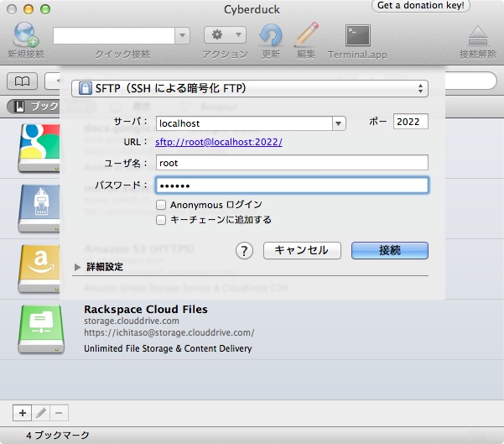The width and height of the screenshot is (504, 444).
Task: Click Unlimited File Storage & Content Delivery text
Action: click(168, 348)
